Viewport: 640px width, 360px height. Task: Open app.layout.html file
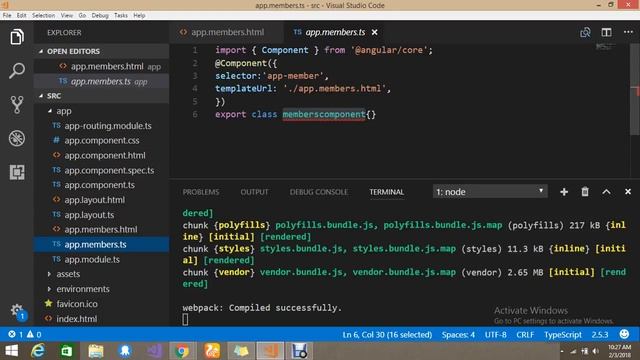pos(101,200)
